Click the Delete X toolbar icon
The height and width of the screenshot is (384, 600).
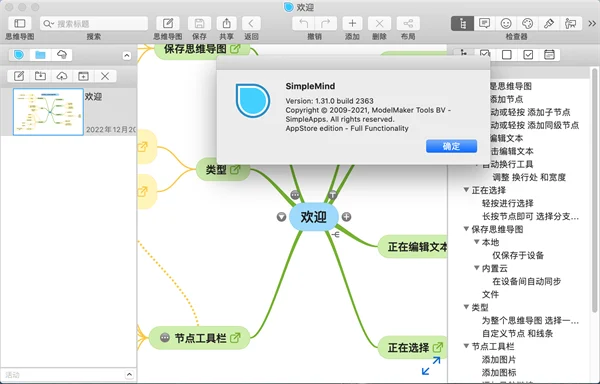379,24
